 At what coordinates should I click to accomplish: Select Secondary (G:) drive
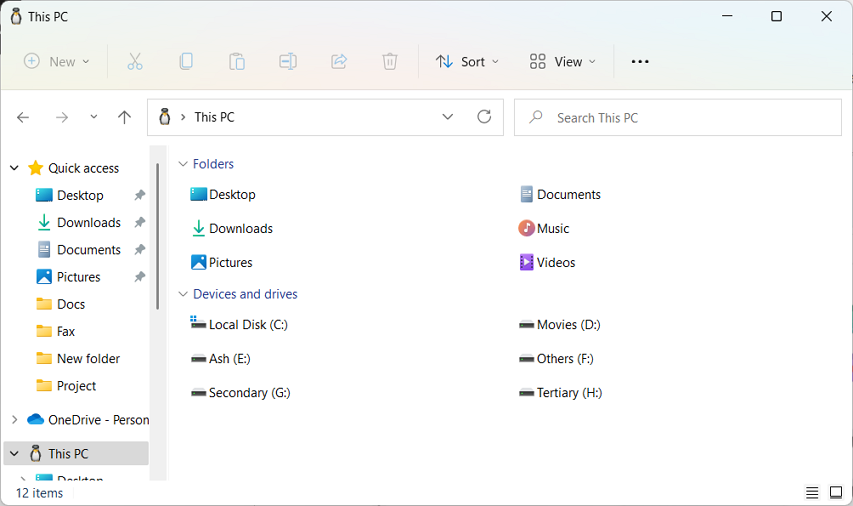[x=240, y=393]
